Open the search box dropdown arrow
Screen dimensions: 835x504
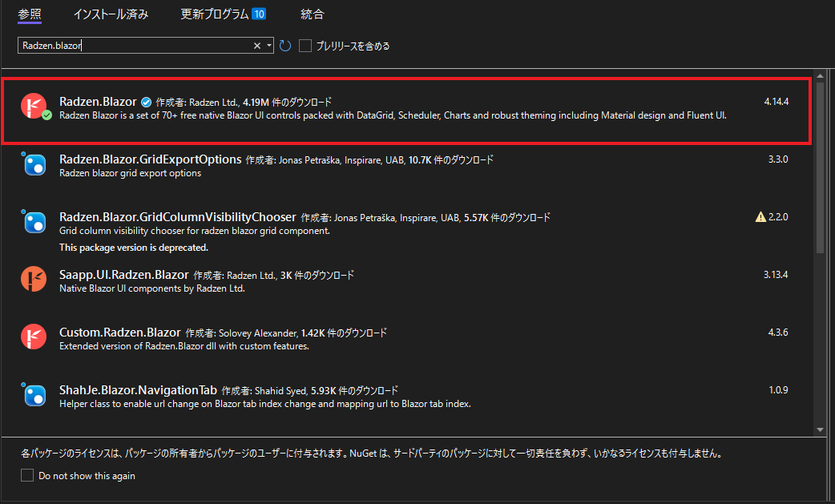pos(270,46)
